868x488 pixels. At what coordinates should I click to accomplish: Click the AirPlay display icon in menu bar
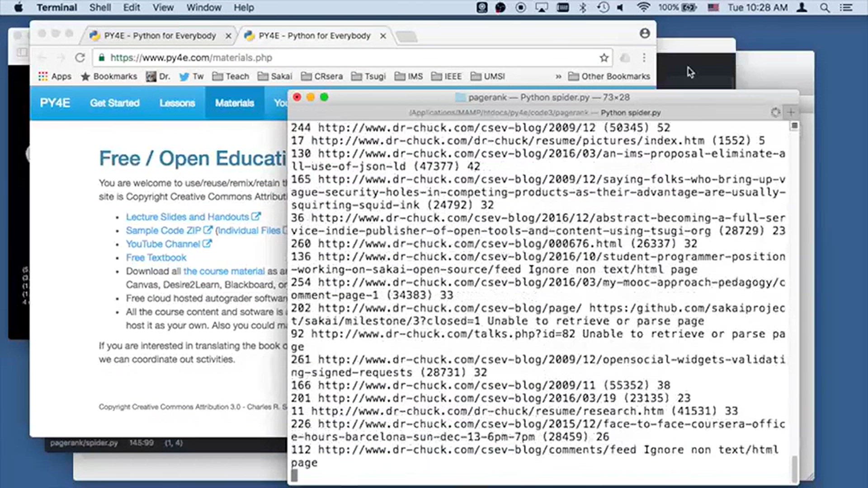click(x=542, y=7)
